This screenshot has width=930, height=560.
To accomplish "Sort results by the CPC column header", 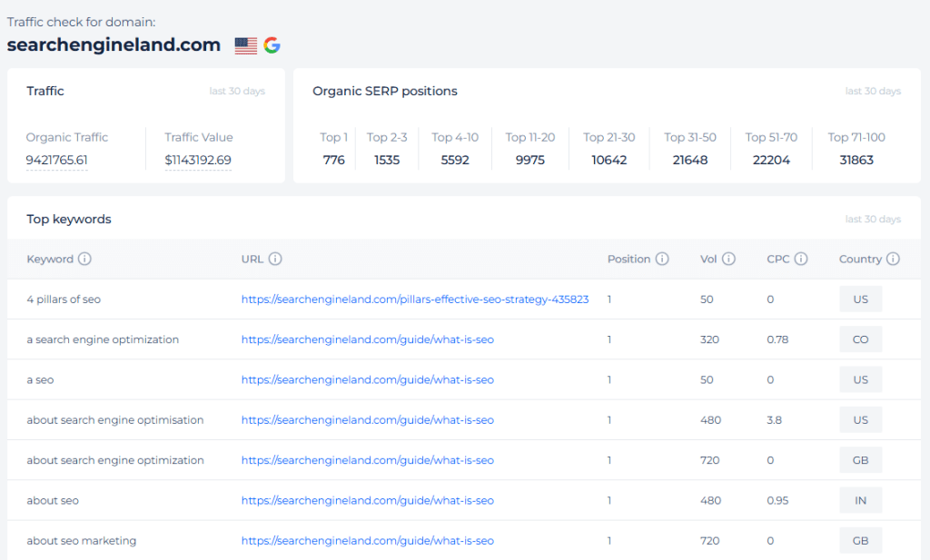I will point(777,259).
